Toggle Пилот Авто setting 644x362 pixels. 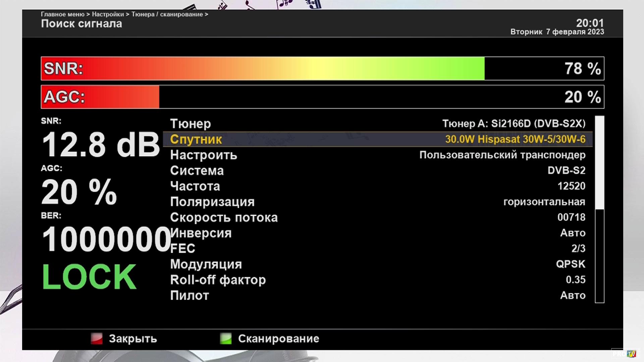[x=573, y=295]
